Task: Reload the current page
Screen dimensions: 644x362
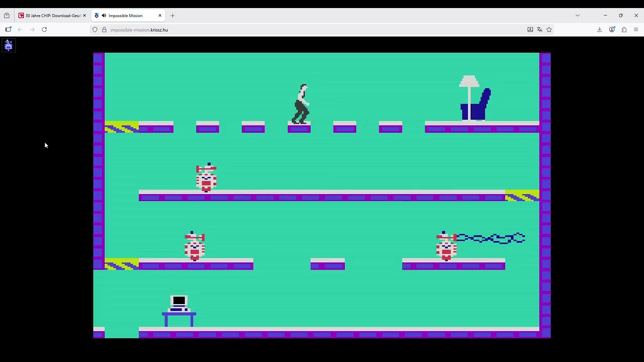Action: coord(44,30)
